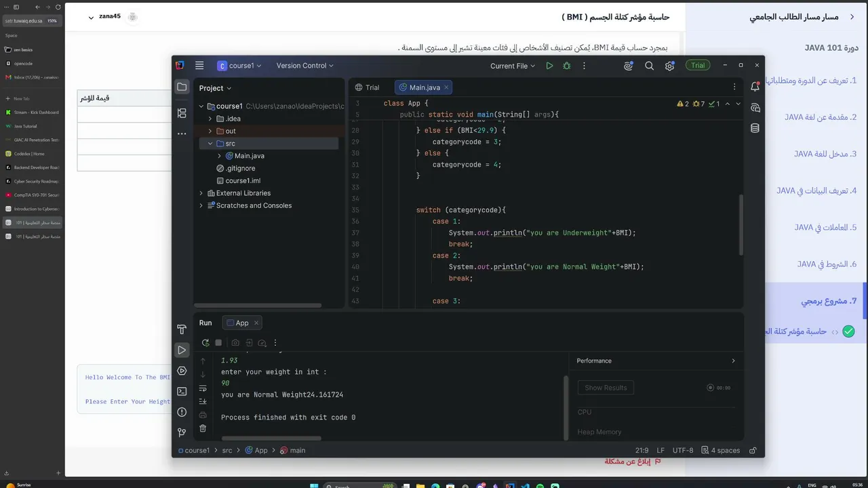Open more run actions beside the debug icon
Viewport: 868px width, 488px height.
(x=584, y=66)
